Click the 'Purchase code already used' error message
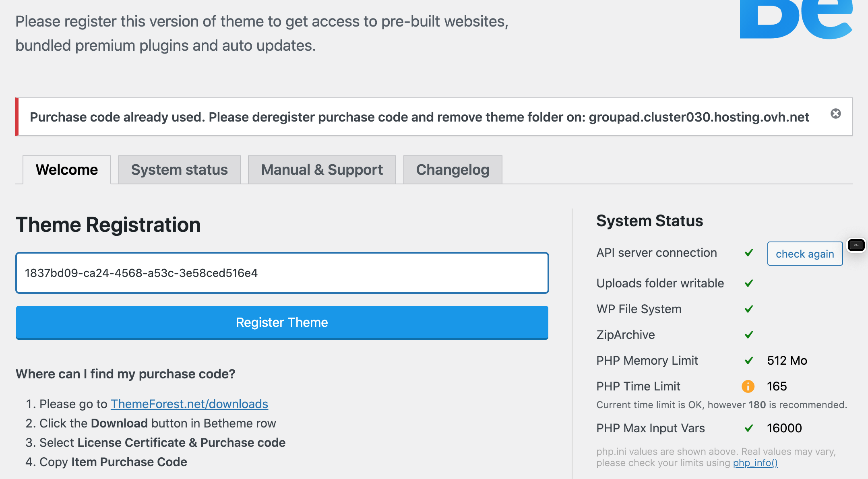The height and width of the screenshot is (479, 868). 420,117
